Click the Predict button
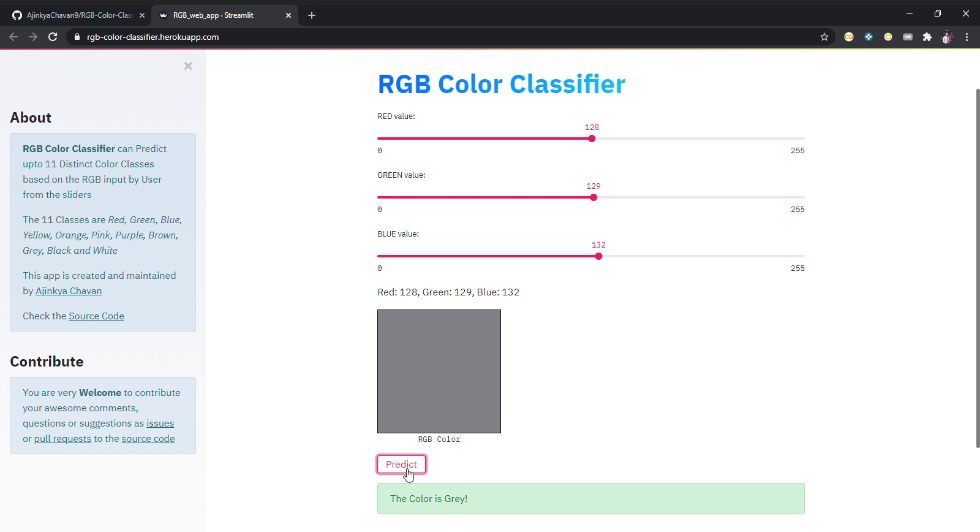This screenshot has height=532, width=980. pos(401,465)
